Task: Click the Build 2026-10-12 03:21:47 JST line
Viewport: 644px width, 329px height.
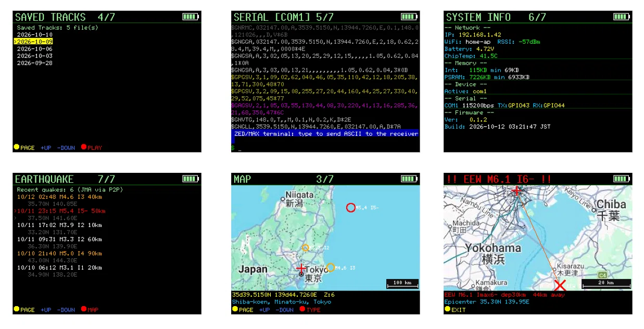Action: coord(497,126)
